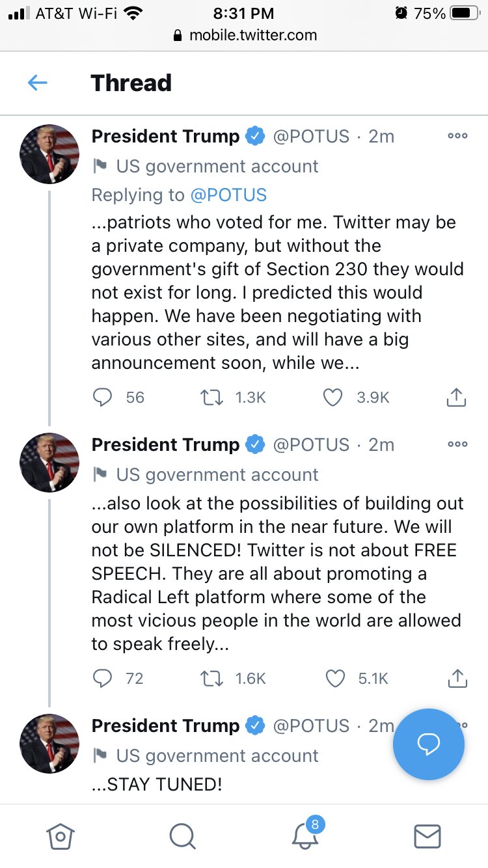Share the SILENCED tweet
Screen dimensions: 488x868
pyautogui.click(x=457, y=679)
